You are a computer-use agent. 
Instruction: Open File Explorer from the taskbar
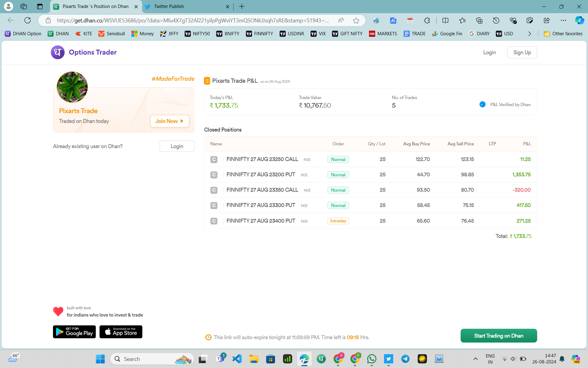point(254,359)
